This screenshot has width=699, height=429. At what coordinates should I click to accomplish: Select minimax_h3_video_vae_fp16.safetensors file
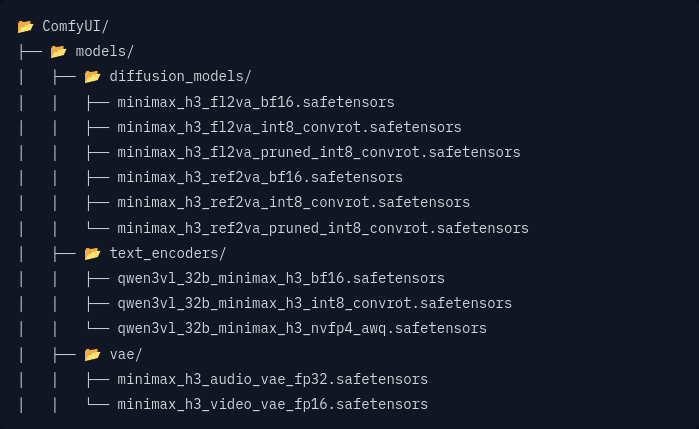pos(272,404)
